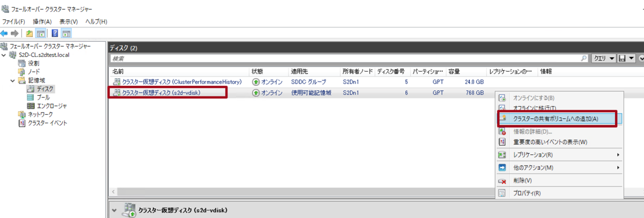Click the S2D-CL.s2dtest.local cluster icon
The height and width of the screenshot is (218, 644).
click(x=13, y=55)
